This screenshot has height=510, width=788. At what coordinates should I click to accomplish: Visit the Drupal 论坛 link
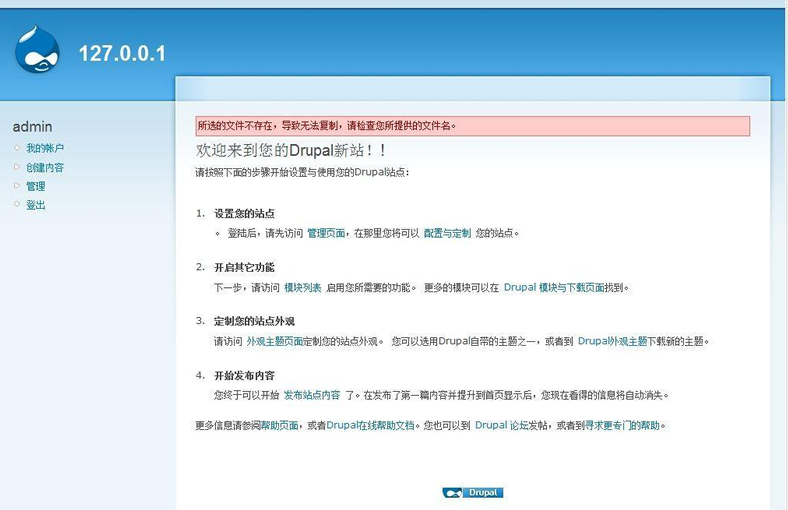pyautogui.click(x=502, y=425)
